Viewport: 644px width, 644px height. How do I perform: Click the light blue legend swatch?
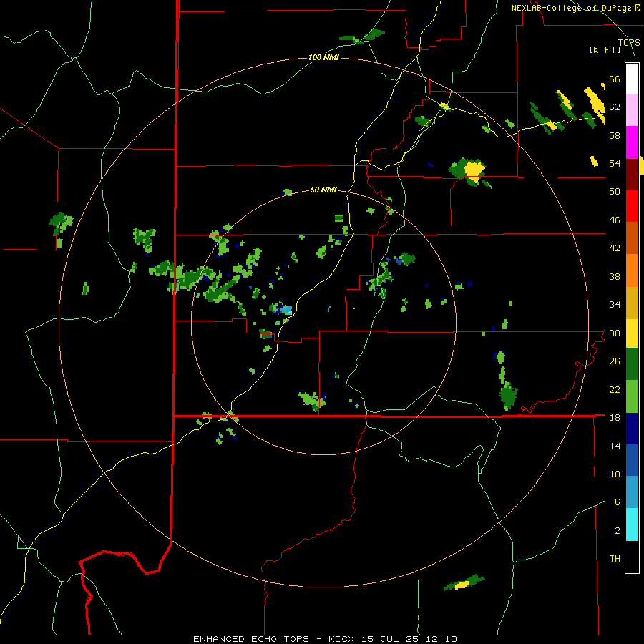632,492
